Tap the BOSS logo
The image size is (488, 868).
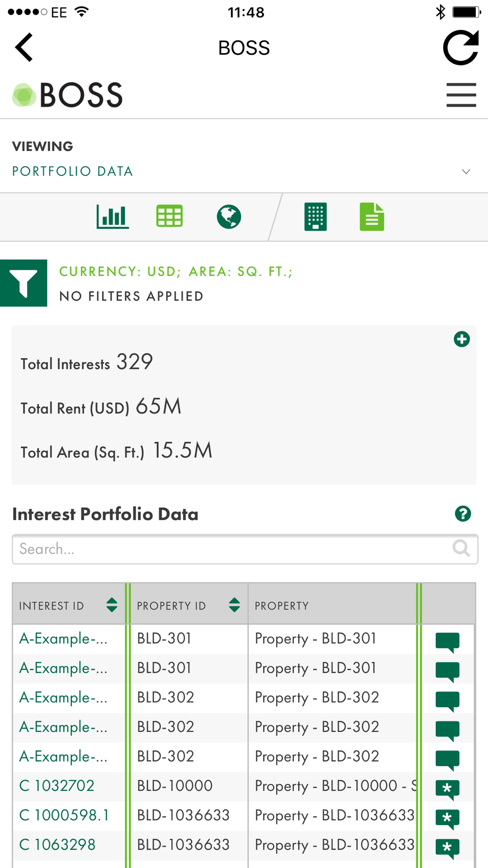coord(67,95)
